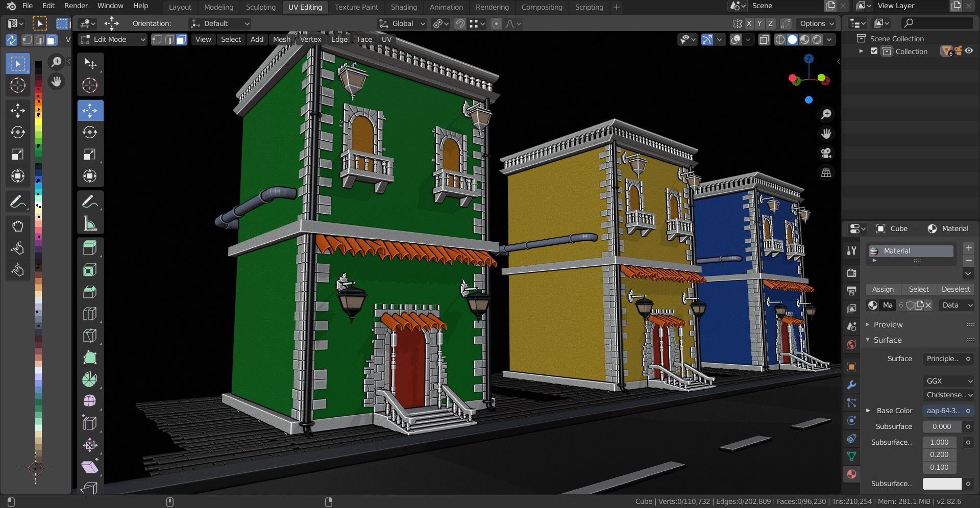Add a new material slot with plus
Image resolution: width=980 pixels, height=508 pixels.
coord(968,248)
